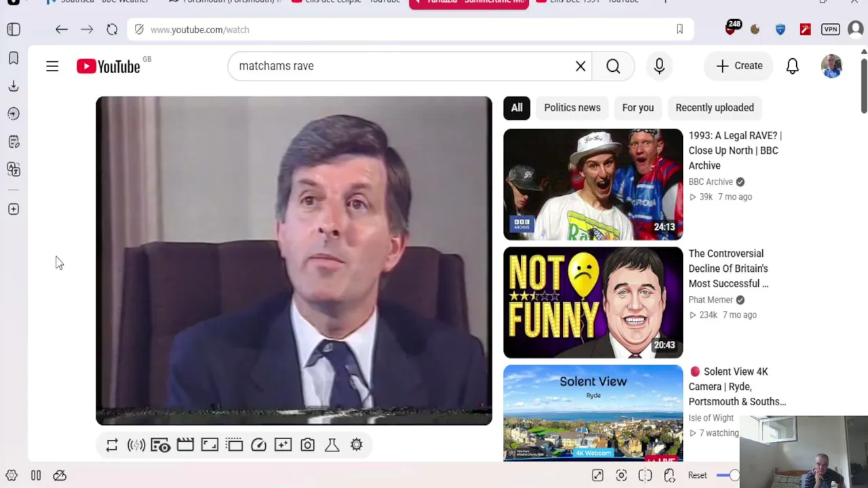Screen dimensions: 868x488
Task: Open the Create button
Action: pos(739,66)
